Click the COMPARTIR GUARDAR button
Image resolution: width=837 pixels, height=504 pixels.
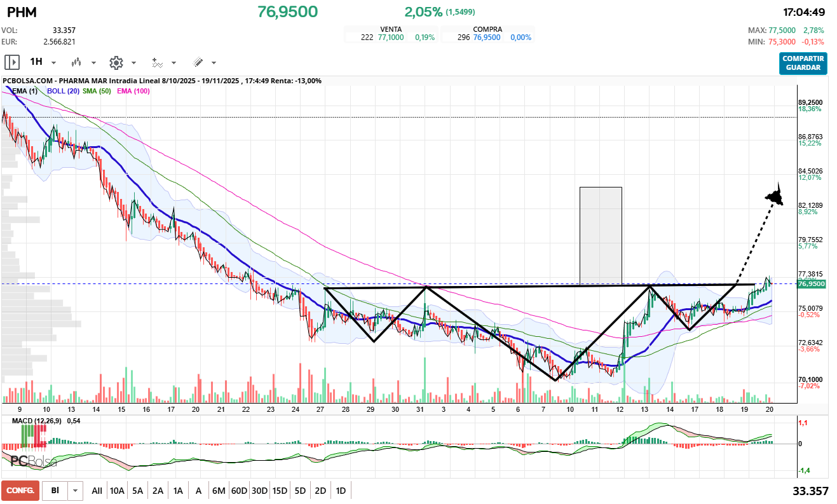[803, 63]
